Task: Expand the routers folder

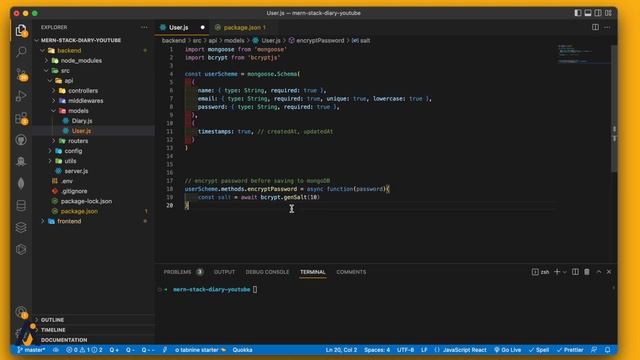Action: pyautogui.click(x=93, y=141)
